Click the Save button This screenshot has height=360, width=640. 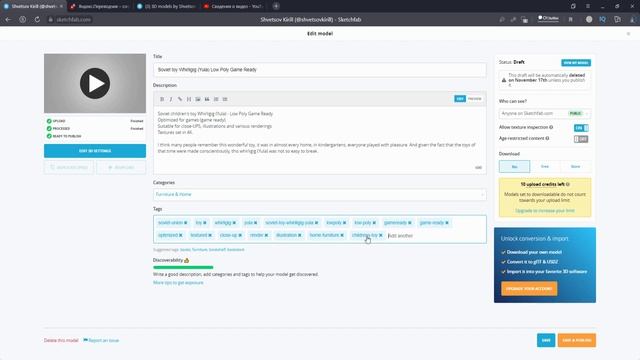click(x=546, y=340)
